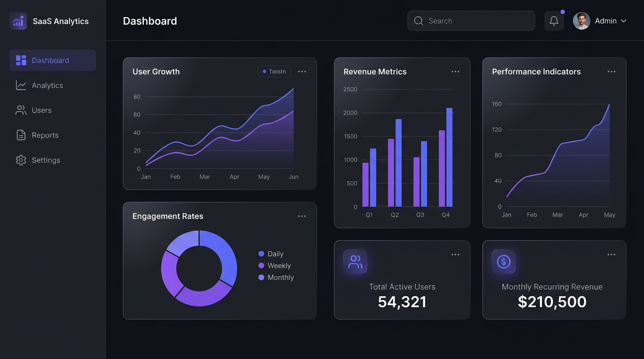644x359 pixels.
Task: Select Dashboard in the sidebar
Action: pos(53,60)
